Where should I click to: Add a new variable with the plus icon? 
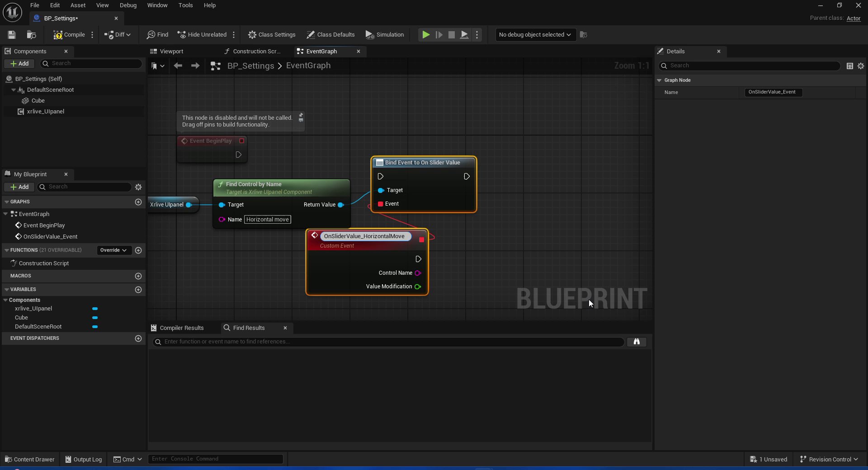pos(138,290)
